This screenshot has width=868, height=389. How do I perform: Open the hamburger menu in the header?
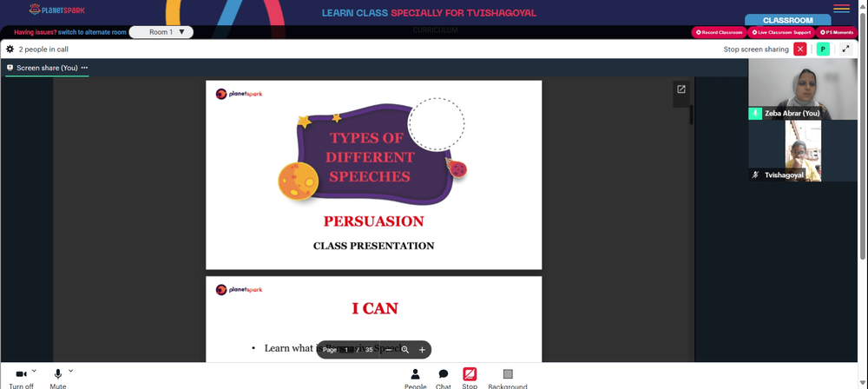click(x=841, y=9)
